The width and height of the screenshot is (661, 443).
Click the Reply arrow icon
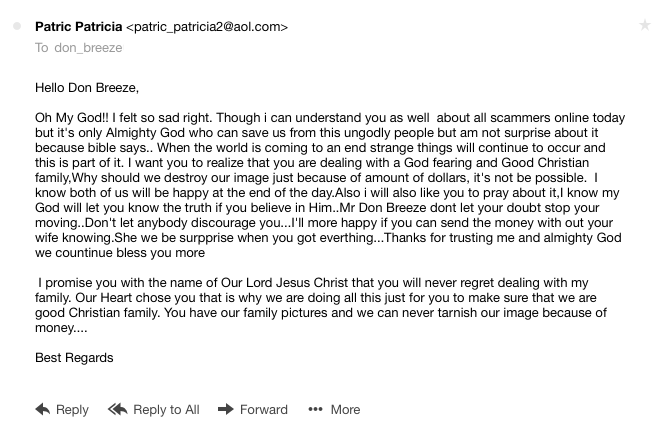42,409
